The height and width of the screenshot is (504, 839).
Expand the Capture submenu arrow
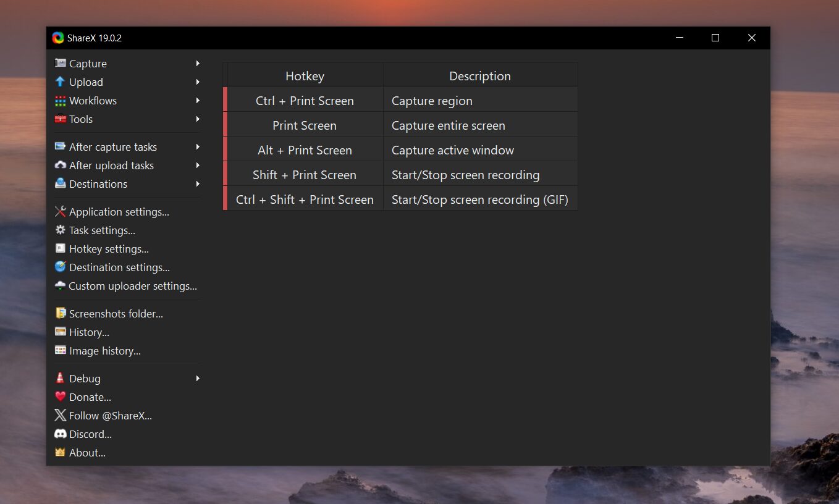coord(198,64)
